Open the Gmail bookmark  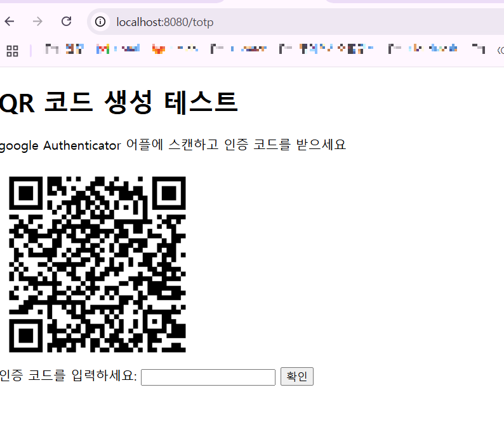coord(118,49)
